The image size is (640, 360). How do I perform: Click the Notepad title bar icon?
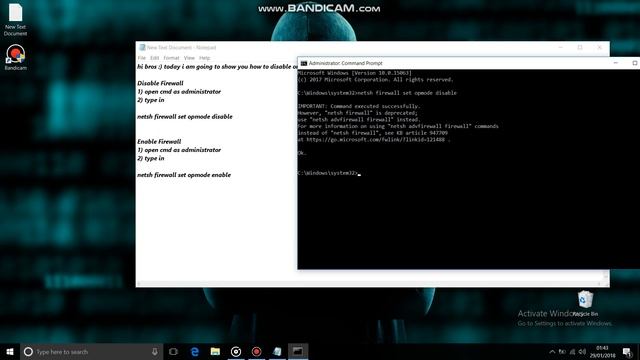(x=142, y=47)
